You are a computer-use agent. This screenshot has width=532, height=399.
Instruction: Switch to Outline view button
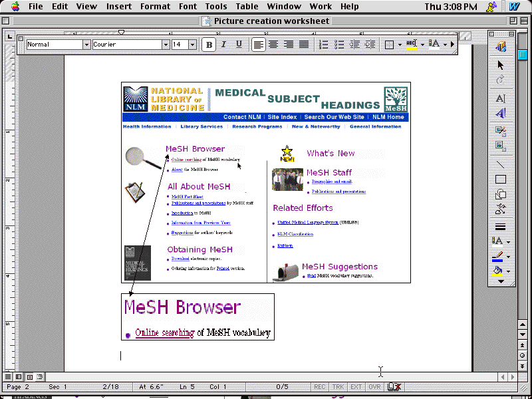tap(40, 376)
